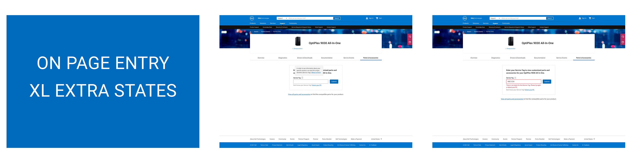The height and width of the screenshot is (155, 644).
Task: Click search box on tooltip-state page header
Action: pyautogui.click(x=310, y=18)
